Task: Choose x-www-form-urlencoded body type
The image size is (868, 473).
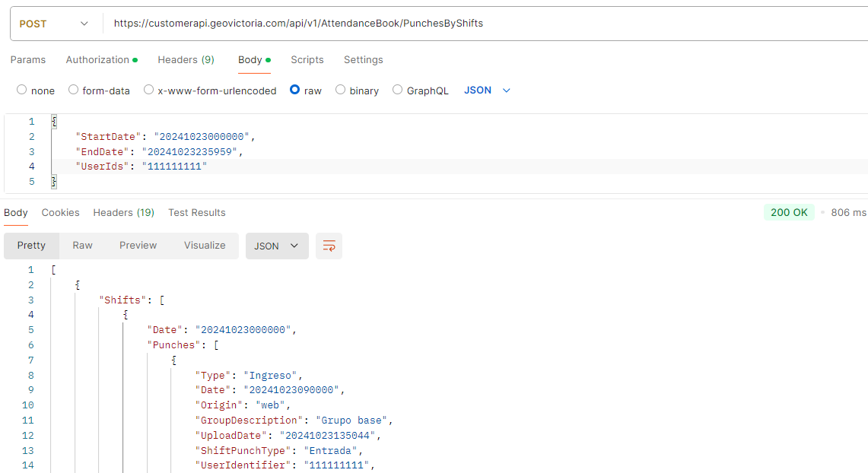Action: click(x=149, y=90)
